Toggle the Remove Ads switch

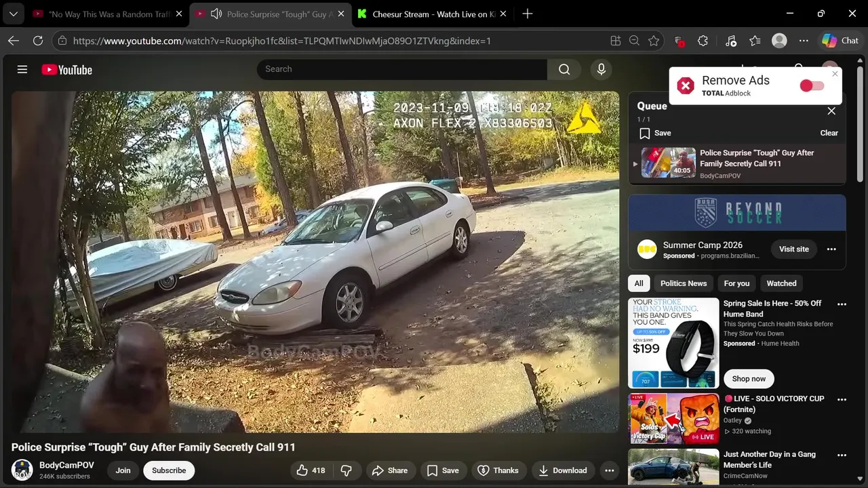click(x=812, y=85)
